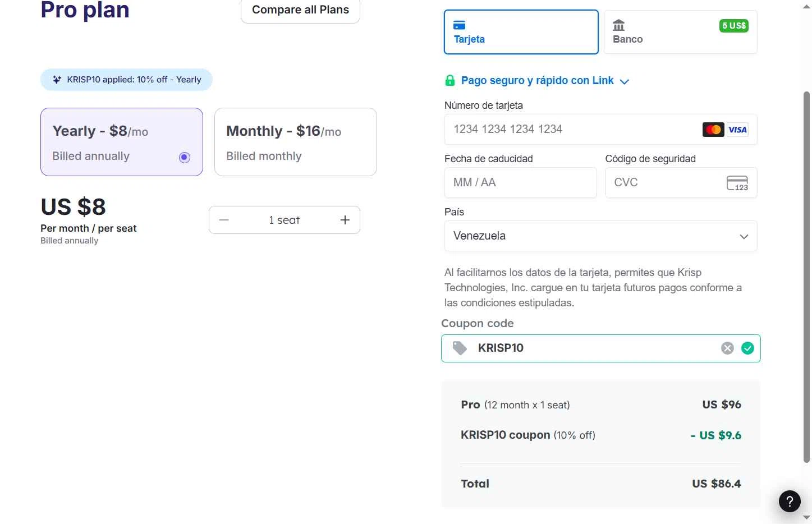
Task: Click the Mastercard logo in the card field
Action: [x=713, y=130]
